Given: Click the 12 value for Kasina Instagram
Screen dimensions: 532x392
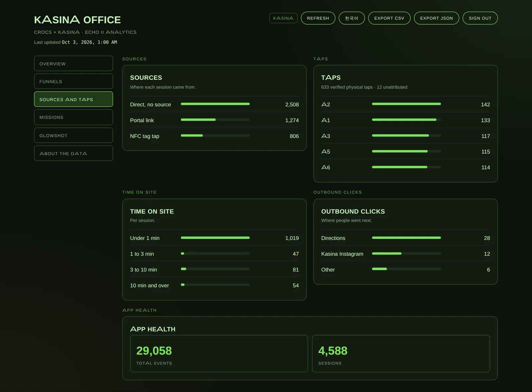Looking at the screenshot, I should pyautogui.click(x=487, y=254).
